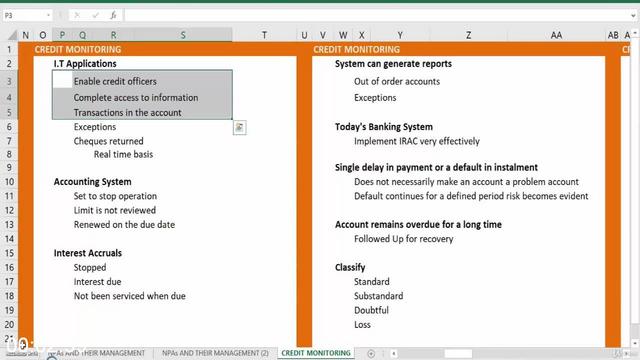Click 'Today's Banking System' heading

coord(383,127)
